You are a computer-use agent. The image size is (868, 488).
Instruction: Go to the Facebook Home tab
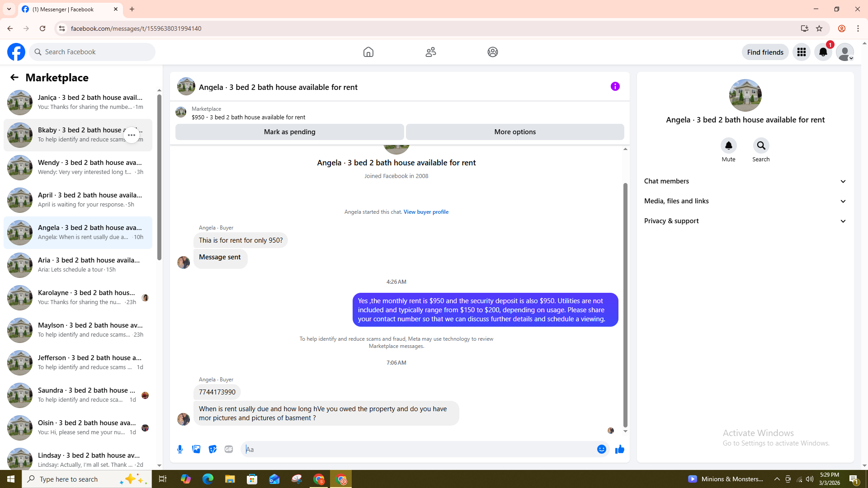[x=368, y=52]
